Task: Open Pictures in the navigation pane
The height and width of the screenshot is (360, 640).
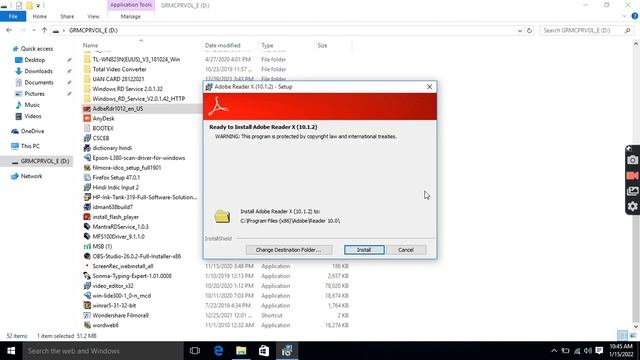Action: [34, 94]
